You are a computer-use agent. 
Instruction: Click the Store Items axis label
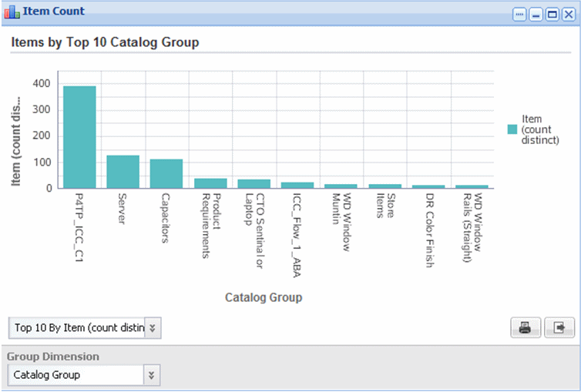[x=385, y=206]
